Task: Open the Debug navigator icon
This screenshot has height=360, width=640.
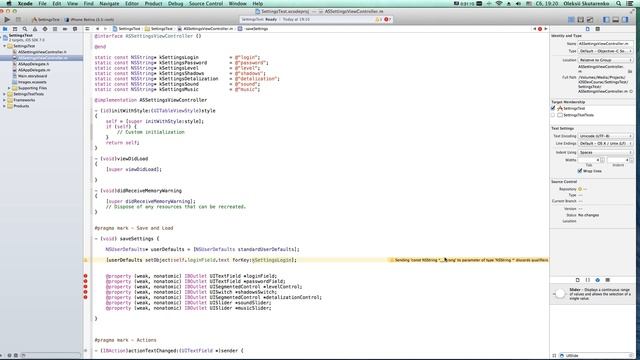Action: pyautogui.click(x=55, y=29)
